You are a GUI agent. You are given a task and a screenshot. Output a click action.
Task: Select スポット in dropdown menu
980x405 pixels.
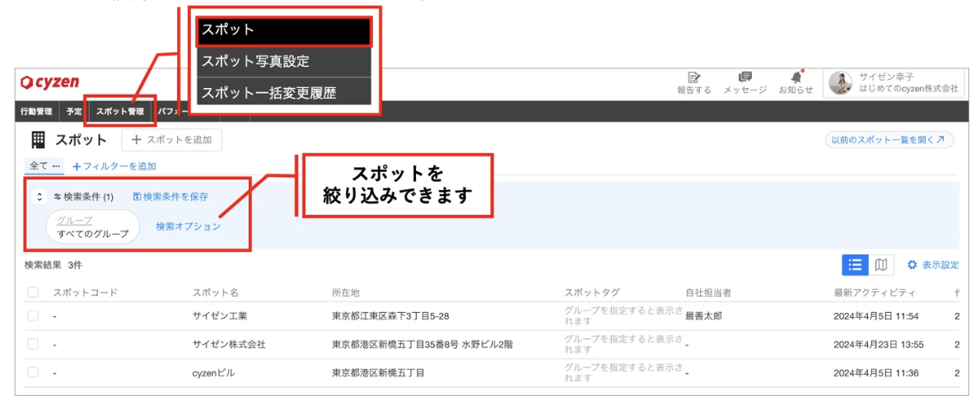click(x=284, y=30)
